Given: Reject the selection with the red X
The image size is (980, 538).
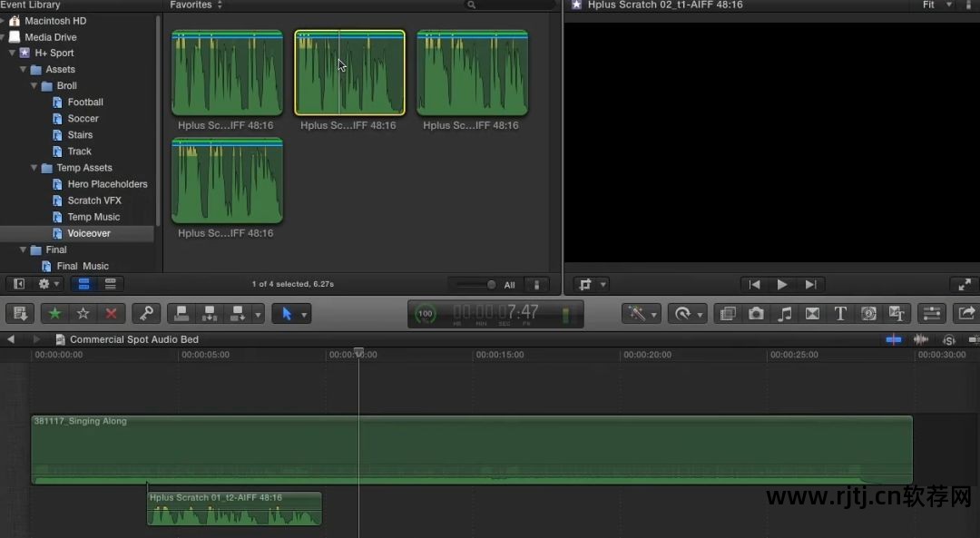Looking at the screenshot, I should tap(112, 313).
